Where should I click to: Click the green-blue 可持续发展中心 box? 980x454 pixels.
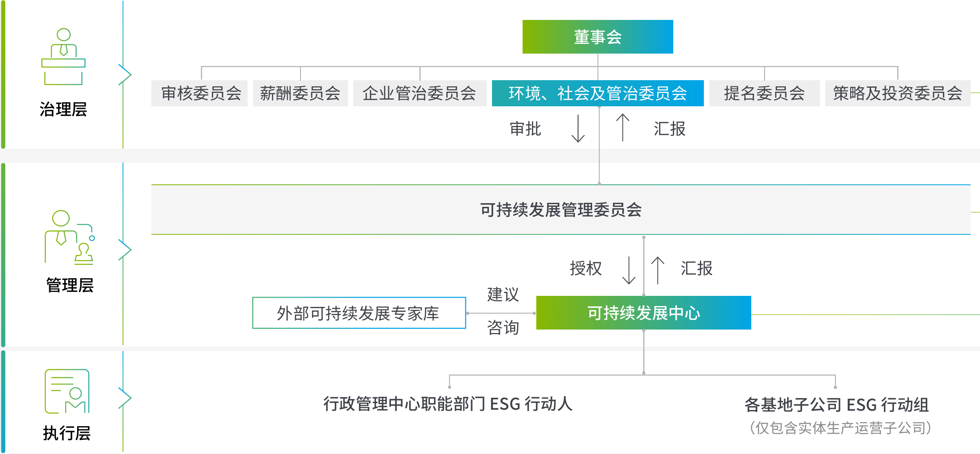pyautogui.click(x=644, y=313)
